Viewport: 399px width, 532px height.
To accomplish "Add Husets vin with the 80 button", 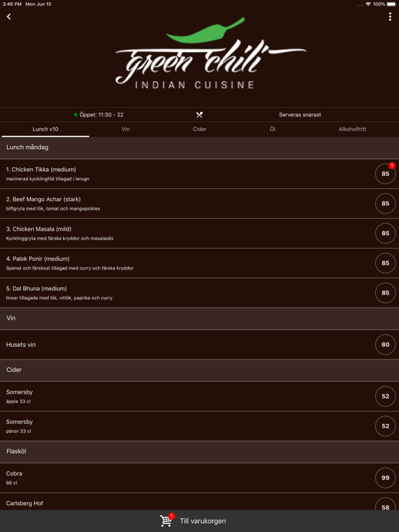I will (385, 344).
